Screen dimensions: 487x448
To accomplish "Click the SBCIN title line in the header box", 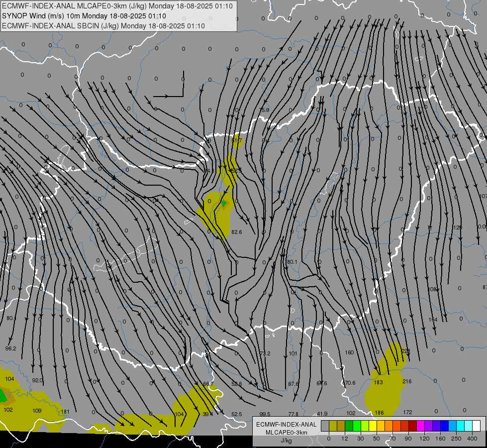I will (x=103, y=26).
